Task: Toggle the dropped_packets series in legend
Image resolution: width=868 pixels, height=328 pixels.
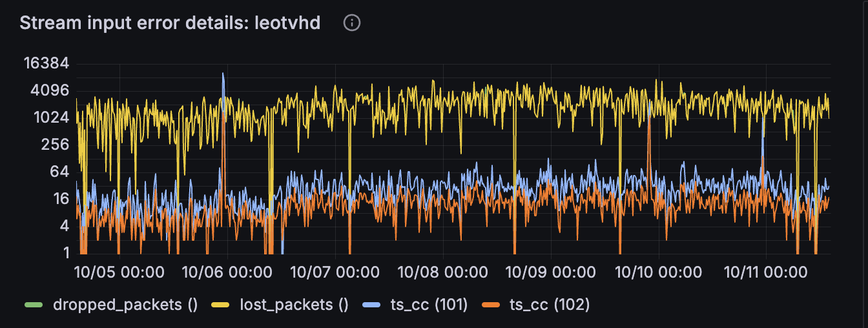Action: pos(125,305)
